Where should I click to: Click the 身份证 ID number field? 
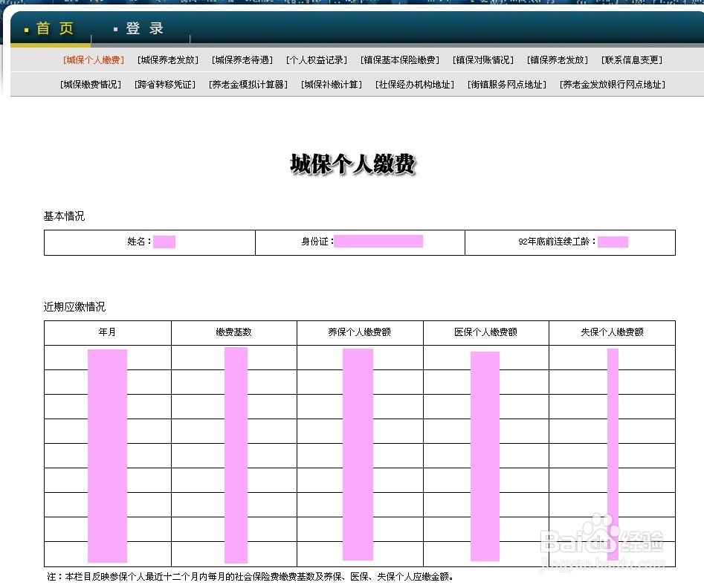coord(379,241)
